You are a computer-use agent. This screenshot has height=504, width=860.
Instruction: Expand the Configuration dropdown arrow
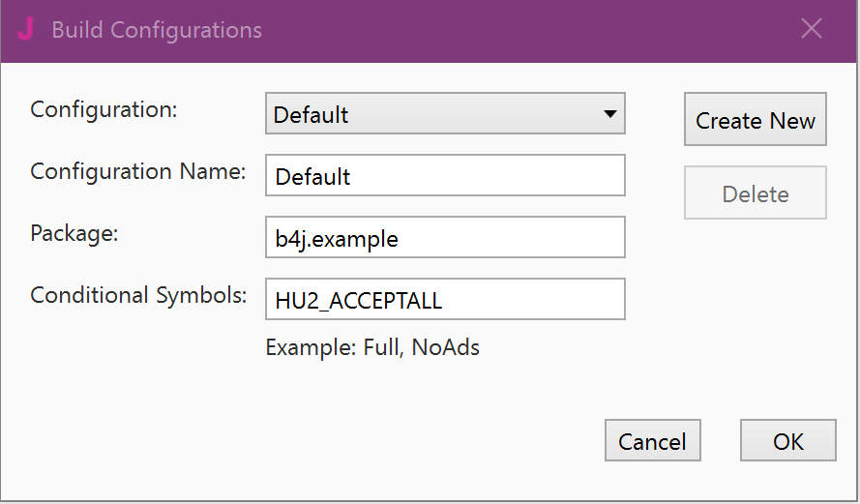[609, 114]
